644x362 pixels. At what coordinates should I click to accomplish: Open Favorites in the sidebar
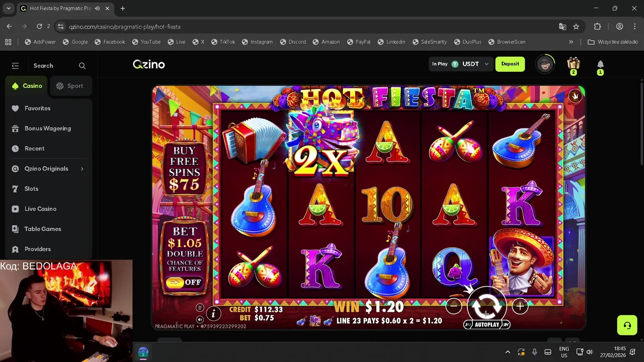point(37,108)
